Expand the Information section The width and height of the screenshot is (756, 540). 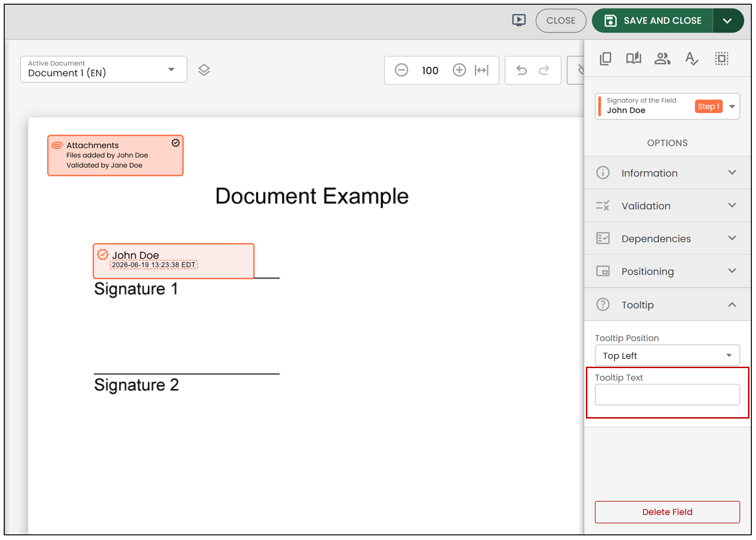[x=667, y=173]
